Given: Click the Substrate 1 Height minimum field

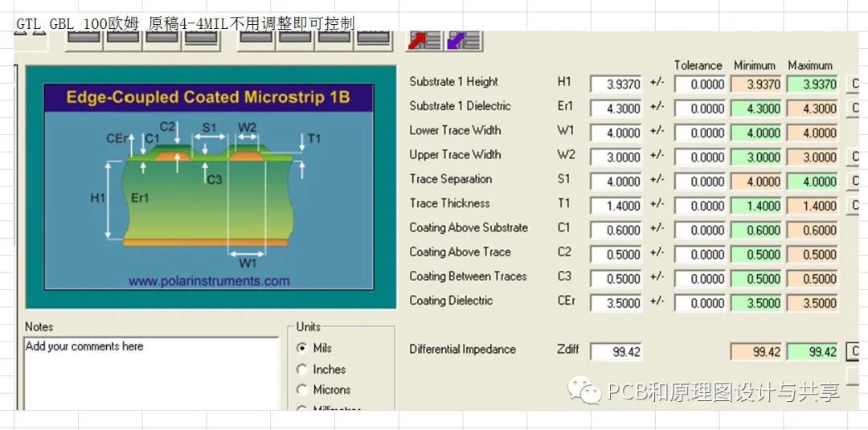Looking at the screenshot, I should 755,84.
